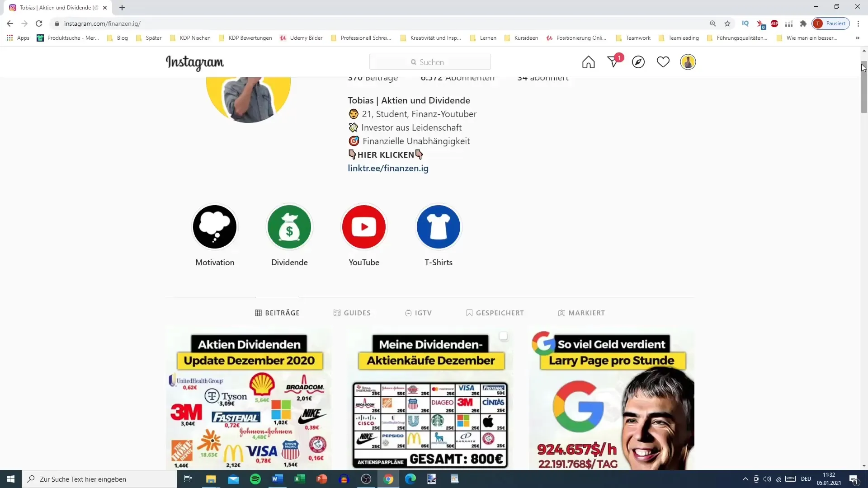Open linktr.ee/finanzen.ig link

point(388,168)
